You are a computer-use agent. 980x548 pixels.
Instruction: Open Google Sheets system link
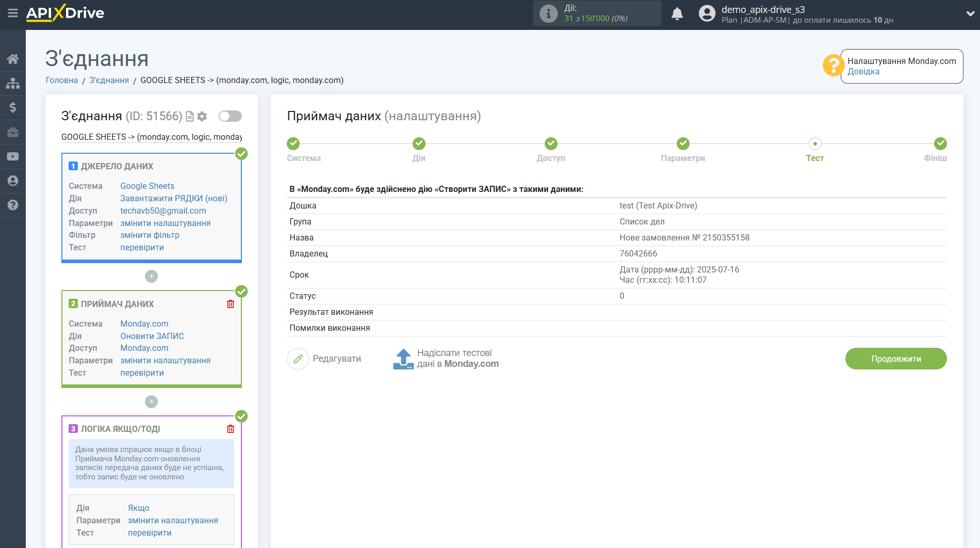pyautogui.click(x=148, y=186)
